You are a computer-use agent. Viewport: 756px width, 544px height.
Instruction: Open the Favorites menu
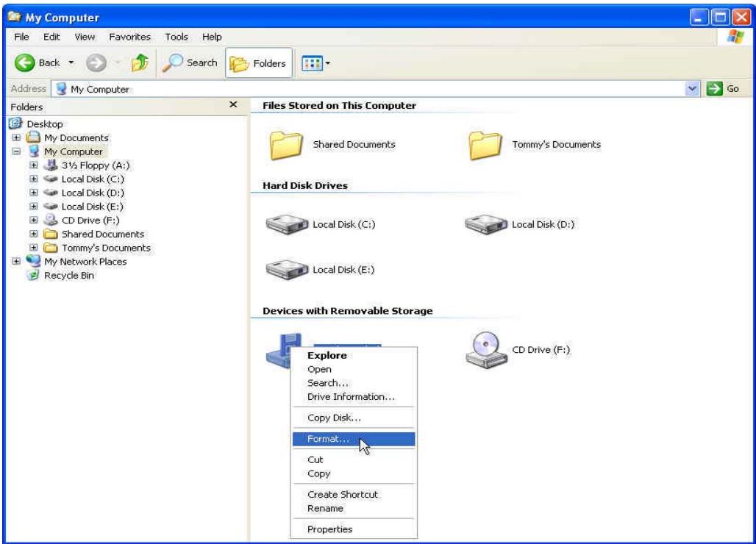pos(129,37)
